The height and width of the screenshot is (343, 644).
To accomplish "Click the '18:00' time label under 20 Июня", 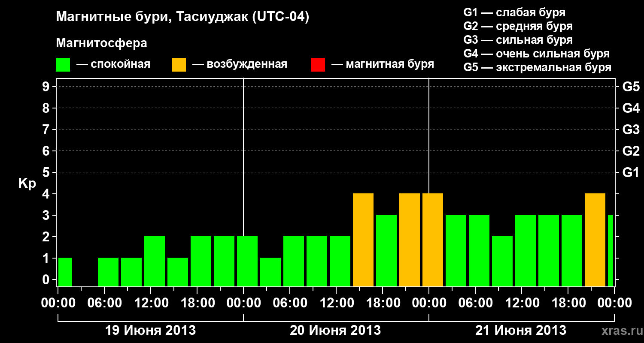I will coord(383,303).
